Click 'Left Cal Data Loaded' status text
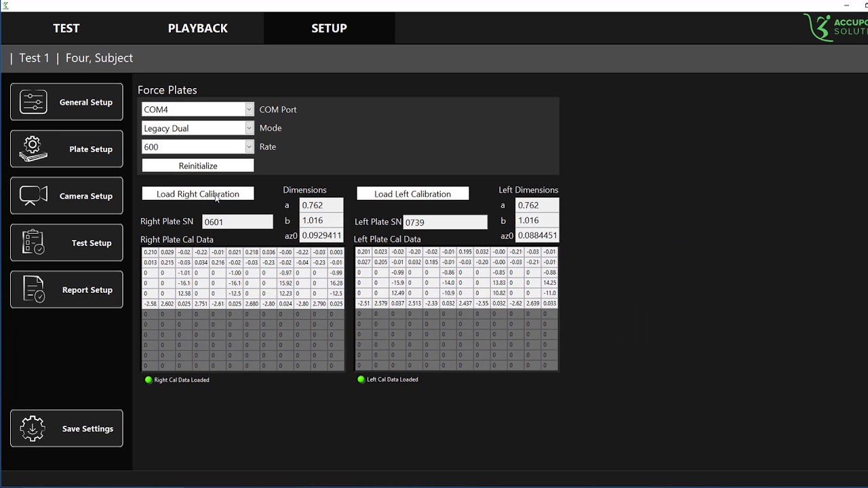This screenshot has width=868, height=488. (393, 379)
